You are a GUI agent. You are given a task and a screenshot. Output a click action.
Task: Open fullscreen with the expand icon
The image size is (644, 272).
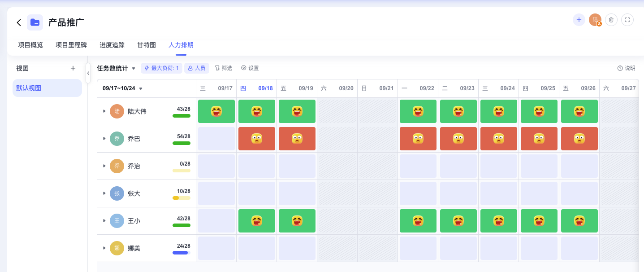[627, 20]
